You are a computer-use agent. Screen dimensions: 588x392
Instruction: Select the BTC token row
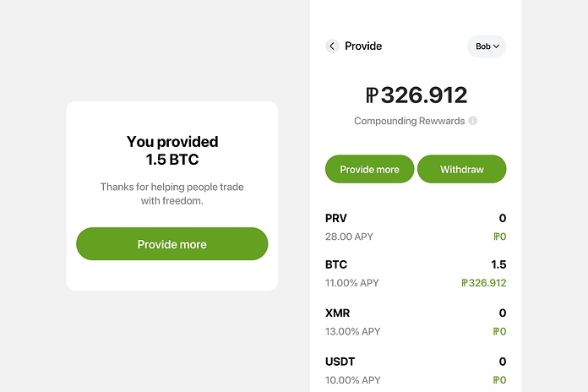tap(416, 274)
